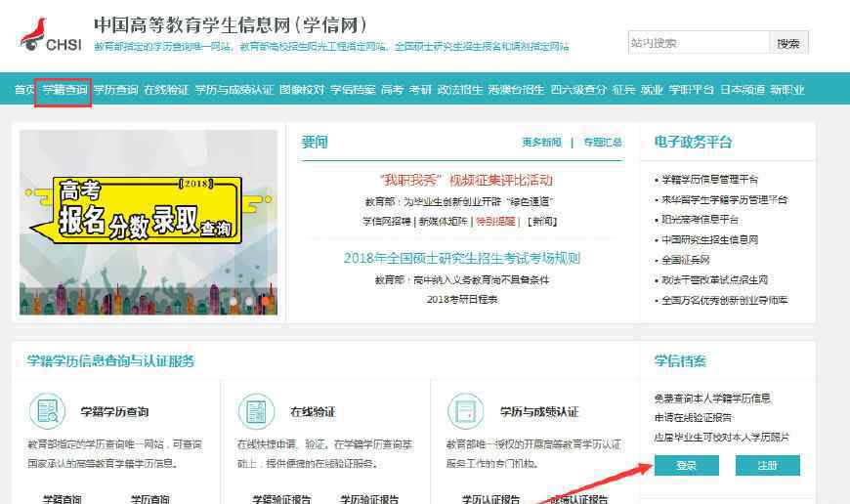Click the 学历与成绩认证 service heading
This screenshot has height=504, width=850.
(539, 412)
